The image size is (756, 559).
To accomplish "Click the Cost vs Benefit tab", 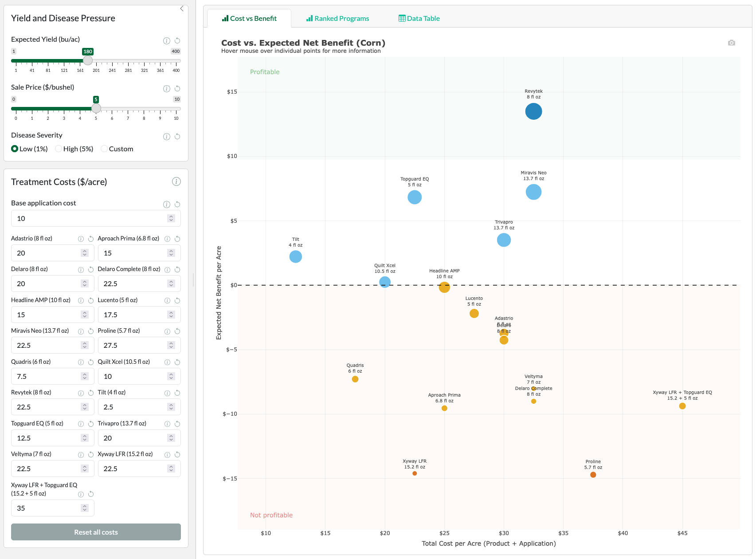I will coord(249,19).
